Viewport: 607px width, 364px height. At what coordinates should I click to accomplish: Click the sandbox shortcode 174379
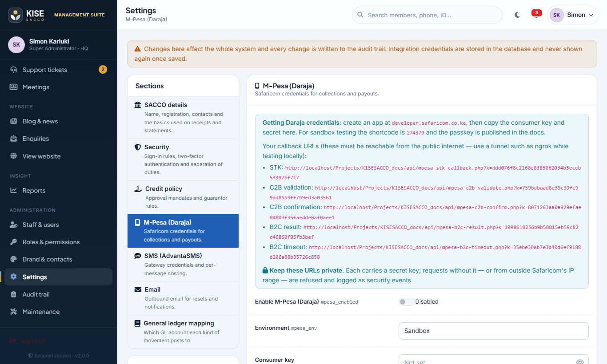click(x=415, y=133)
